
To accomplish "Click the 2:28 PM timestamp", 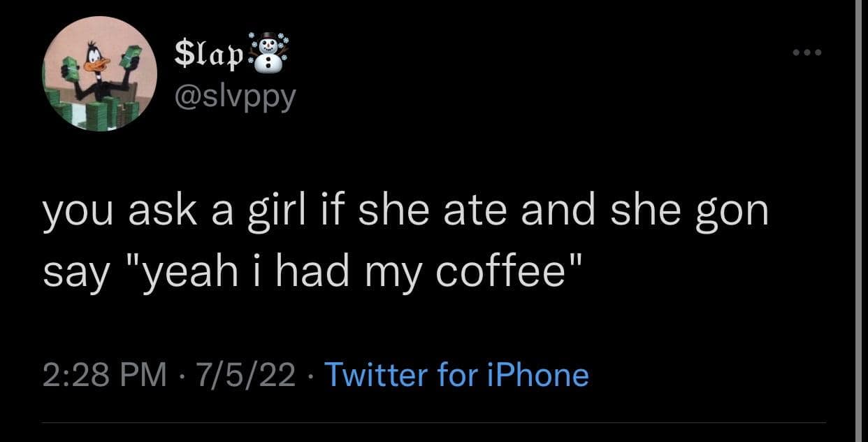I will (x=97, y=374).
